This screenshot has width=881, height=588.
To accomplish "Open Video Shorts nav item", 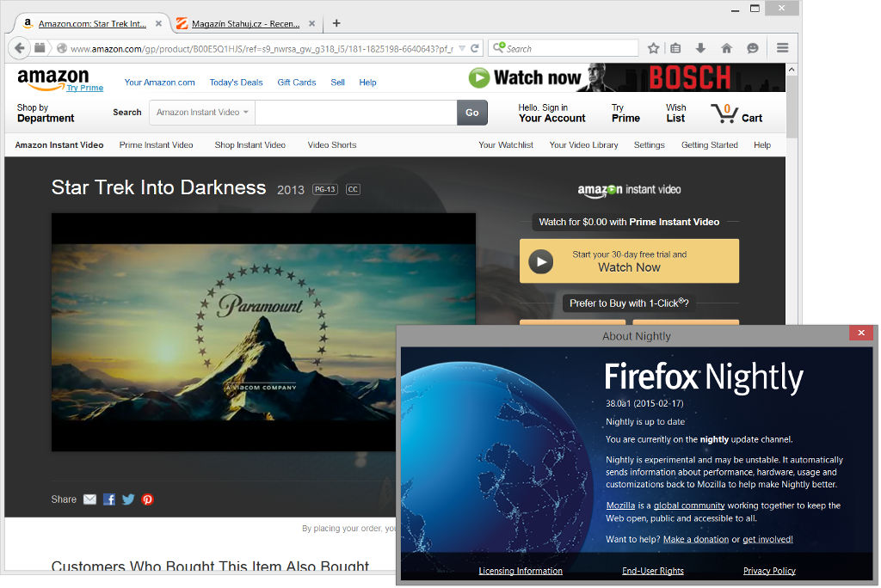I will click(x=332, y=145).
